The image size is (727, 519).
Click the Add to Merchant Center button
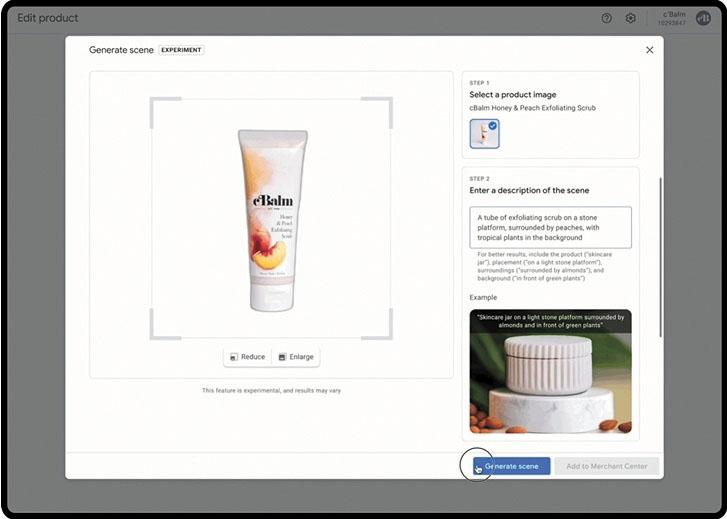607,466
